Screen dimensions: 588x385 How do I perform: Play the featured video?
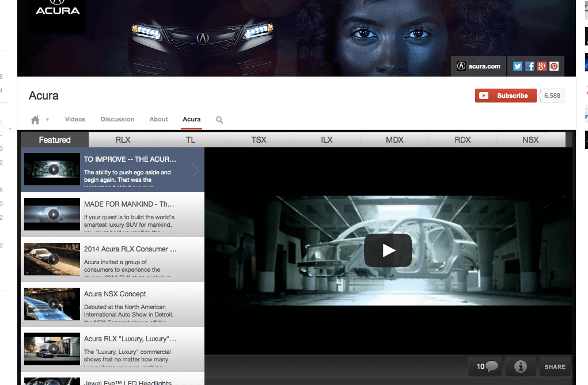coord(388,250)
